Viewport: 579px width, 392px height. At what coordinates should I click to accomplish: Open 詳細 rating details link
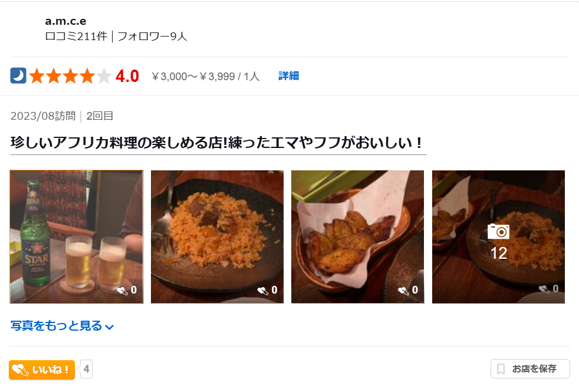[288, 75]
